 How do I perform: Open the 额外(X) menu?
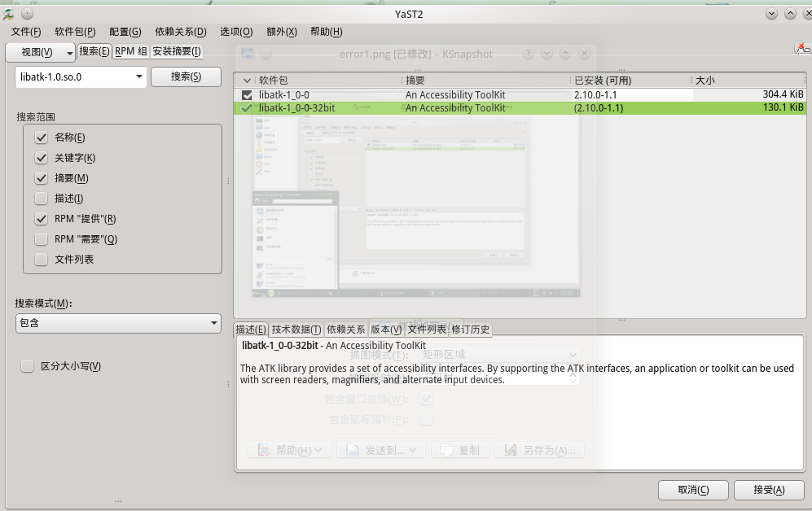pos(282,32)
